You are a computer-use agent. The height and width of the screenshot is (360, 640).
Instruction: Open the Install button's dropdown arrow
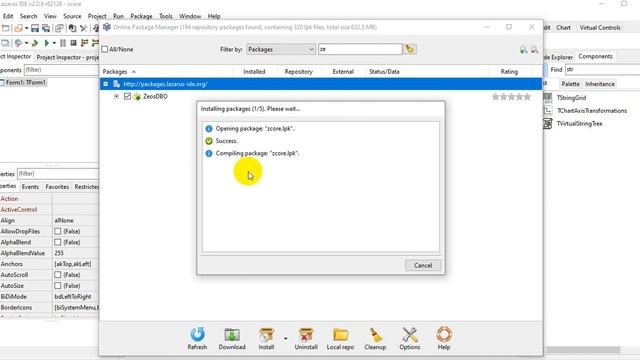(x=285, y=338)
